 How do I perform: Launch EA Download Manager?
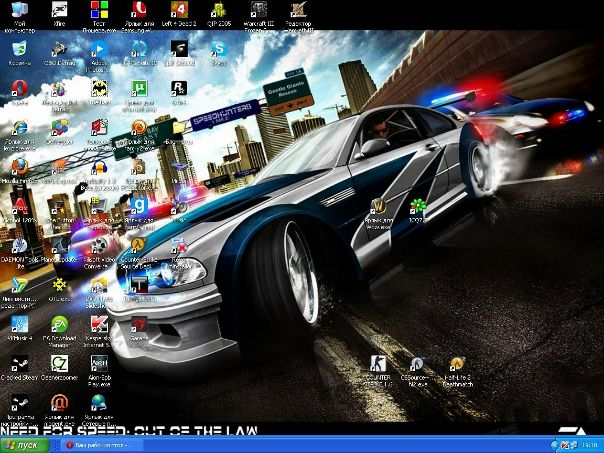[59, 325]
